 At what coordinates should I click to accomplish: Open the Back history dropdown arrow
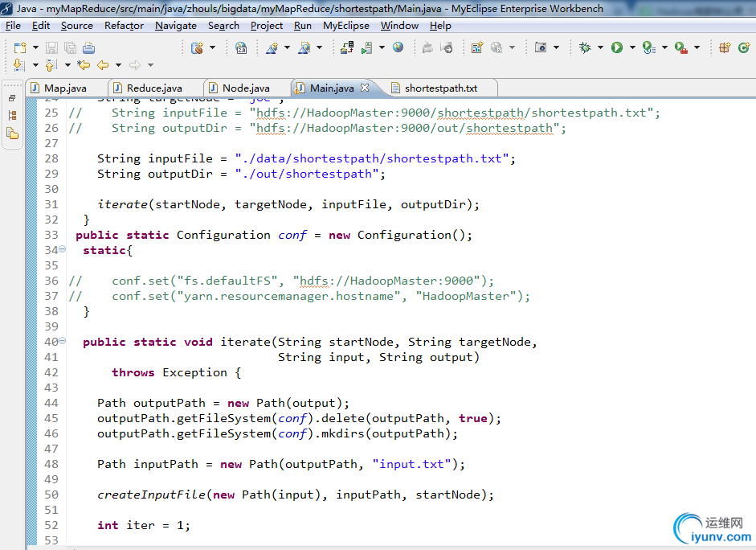click(x=118, y=64)
